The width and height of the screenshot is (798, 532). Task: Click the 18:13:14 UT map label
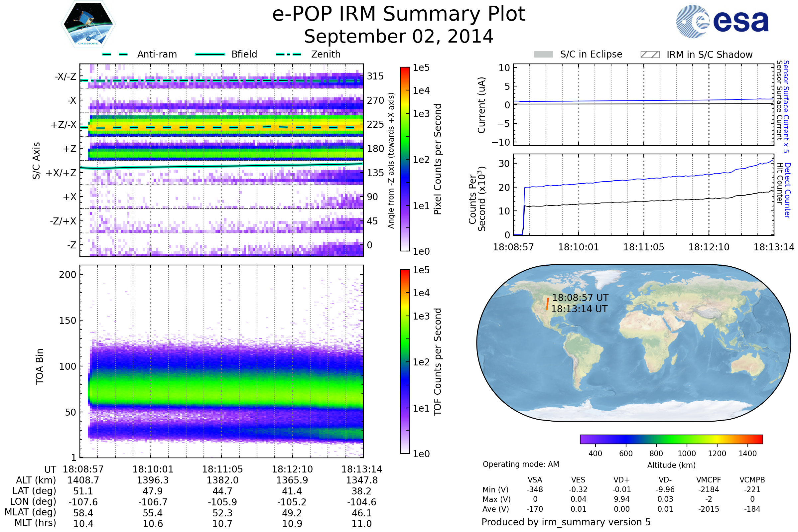[x=579, y=309]
